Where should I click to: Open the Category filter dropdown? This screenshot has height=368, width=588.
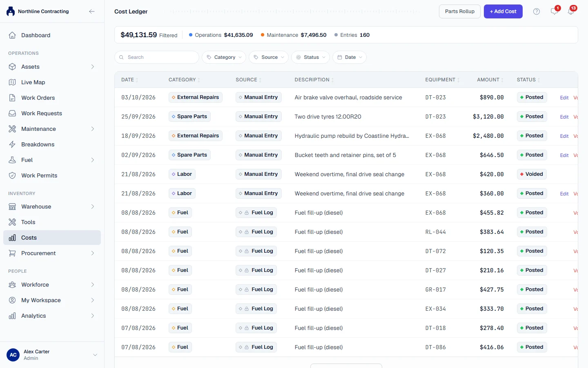[x=224, y=57]
